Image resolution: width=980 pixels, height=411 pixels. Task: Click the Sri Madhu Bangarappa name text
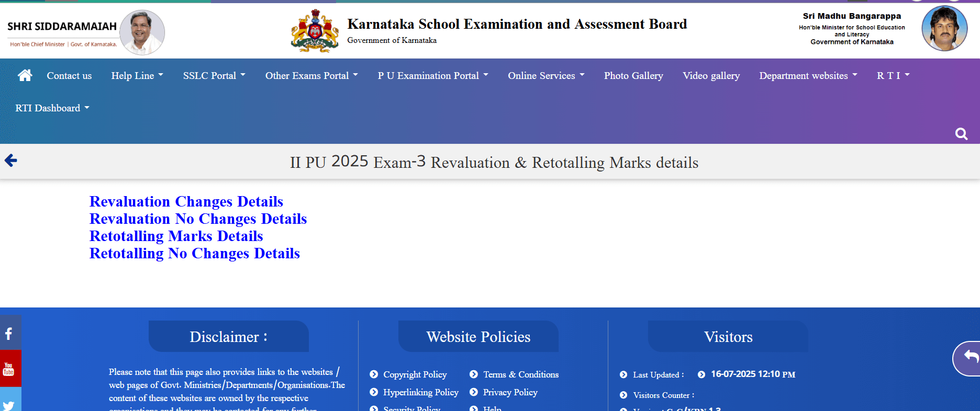point(852,16)
